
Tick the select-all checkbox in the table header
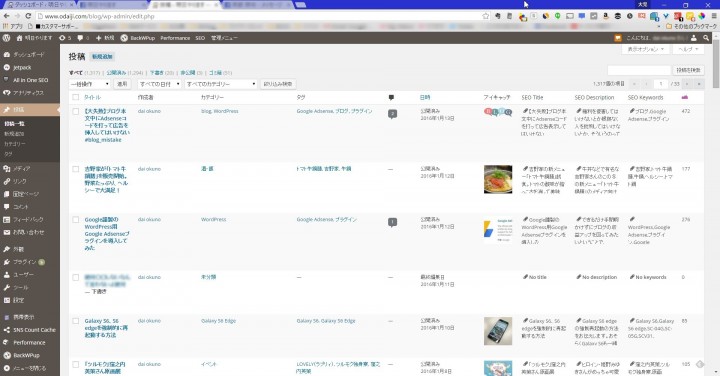click(76, 97)
